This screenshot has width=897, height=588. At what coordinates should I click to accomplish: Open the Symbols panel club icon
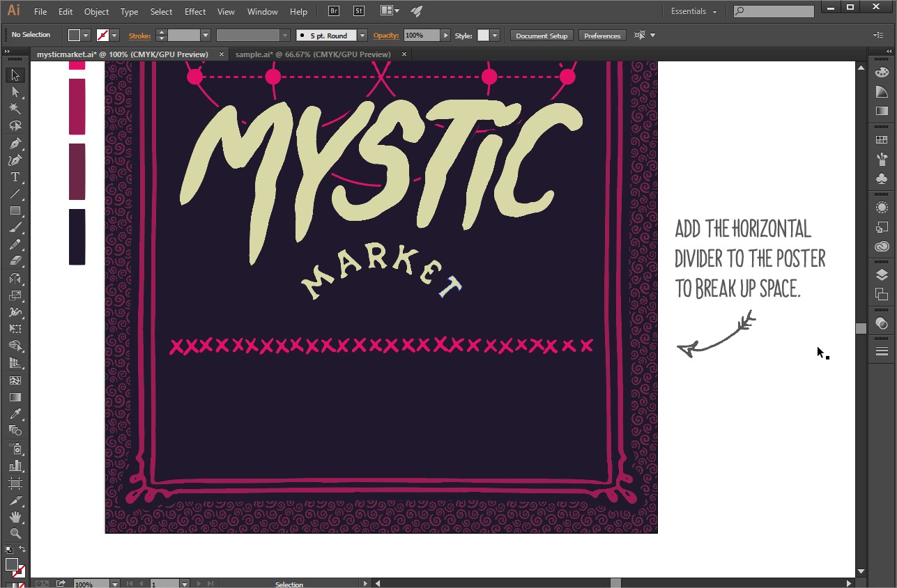(x=882, y=179)
